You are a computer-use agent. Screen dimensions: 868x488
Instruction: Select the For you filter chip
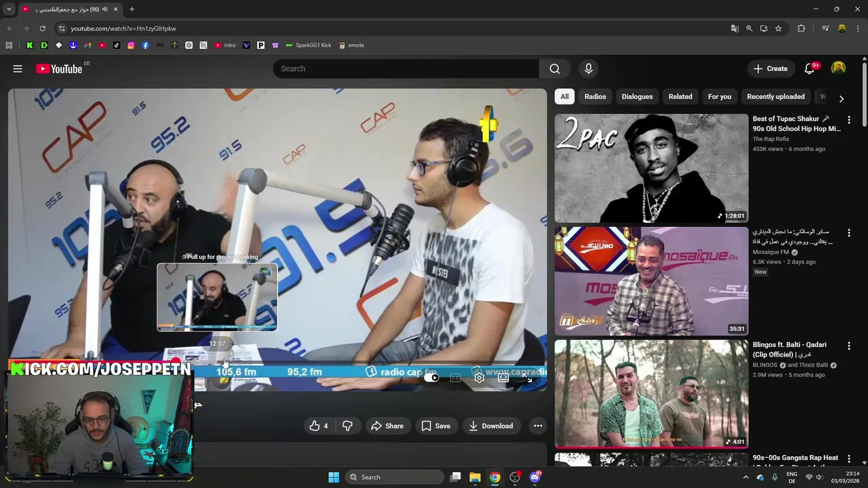[719, 96]
